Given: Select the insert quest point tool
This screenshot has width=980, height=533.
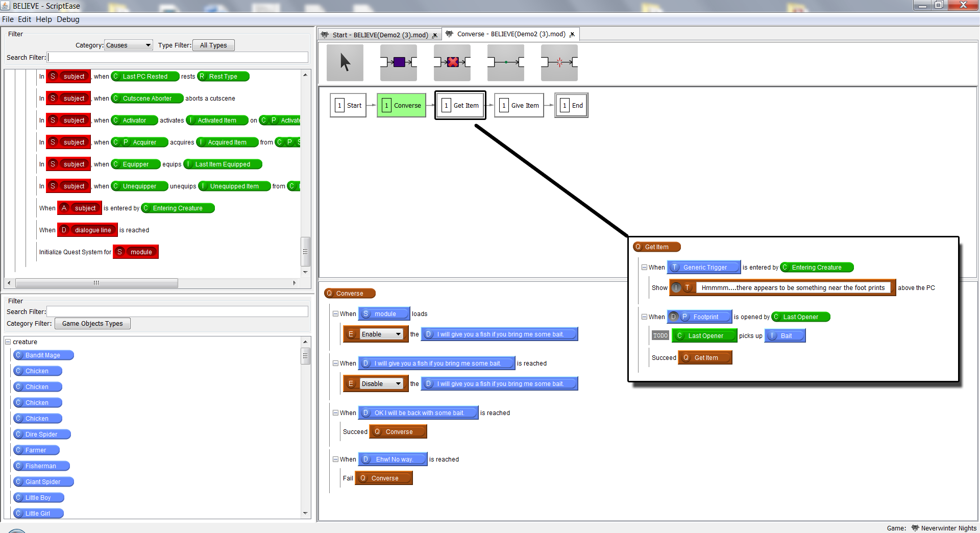Looking at the screenshot, I should [x=399, y=62].
